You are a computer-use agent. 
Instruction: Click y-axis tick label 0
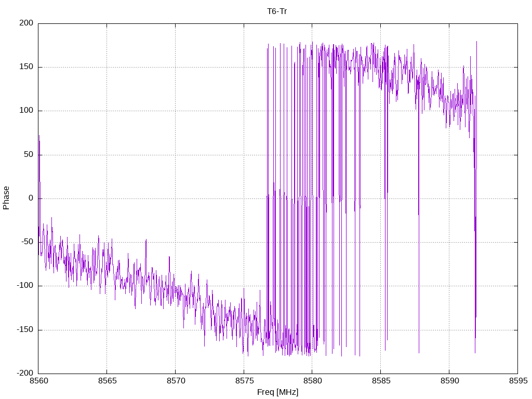pos(31,198)
